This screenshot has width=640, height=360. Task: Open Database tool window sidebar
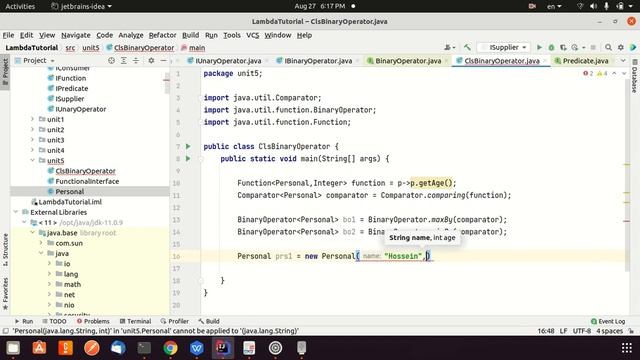[x=635, y=77]
